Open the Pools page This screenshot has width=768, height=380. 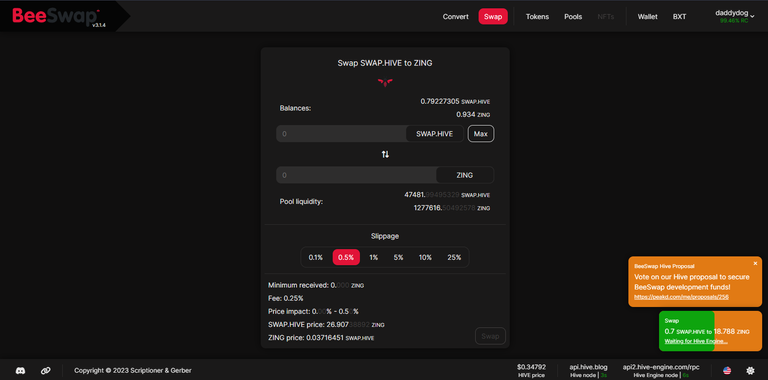(x=573, y=17)
